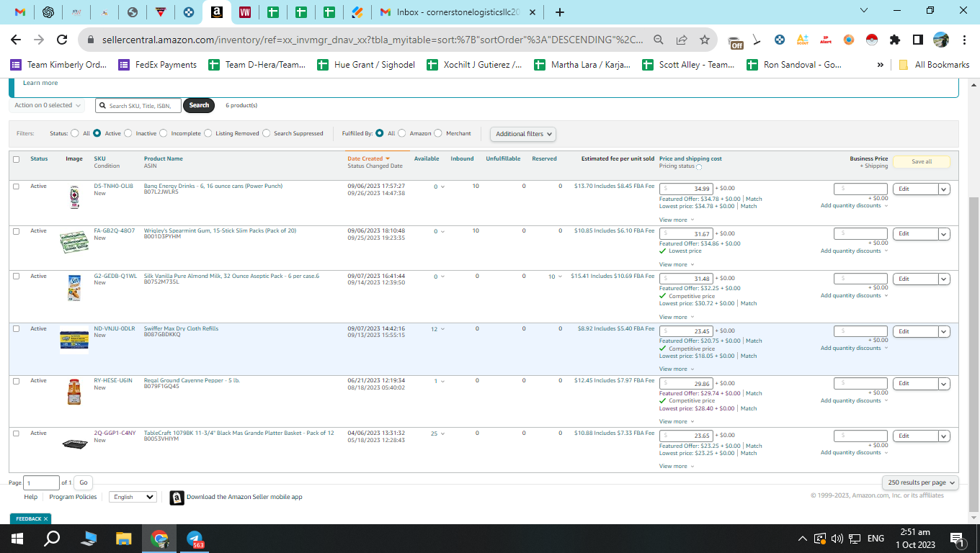This screenshot has width=980, height=553.
Task: Open the Windows Start menu
Action: [x=17, y=539]
